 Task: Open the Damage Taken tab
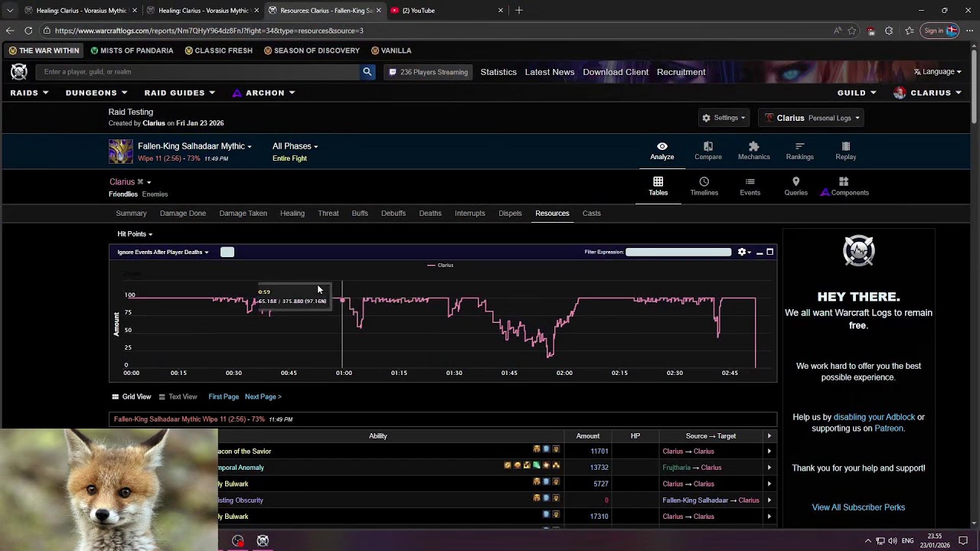coord(243,214)
